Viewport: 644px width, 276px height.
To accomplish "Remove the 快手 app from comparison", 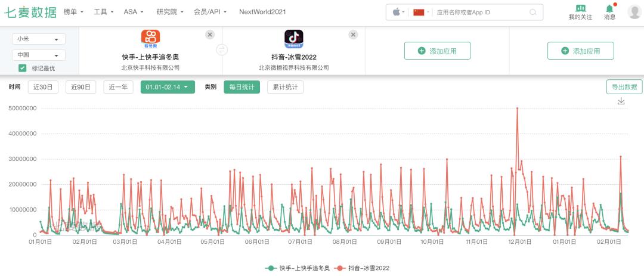I will tap(210, 35).
